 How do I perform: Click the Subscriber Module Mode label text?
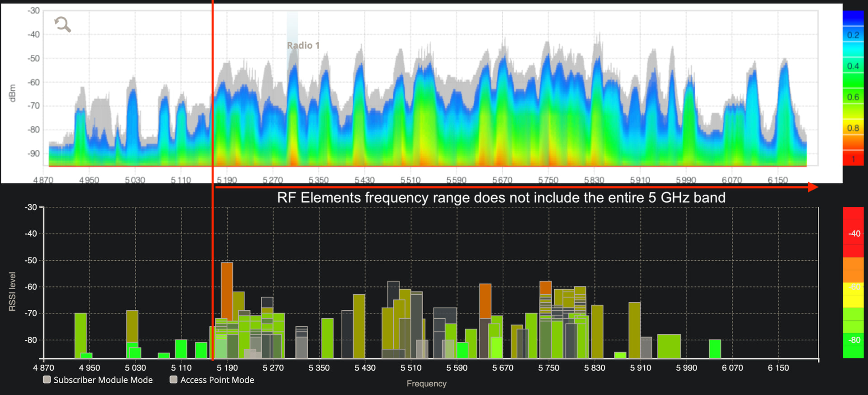pos(103,380)
